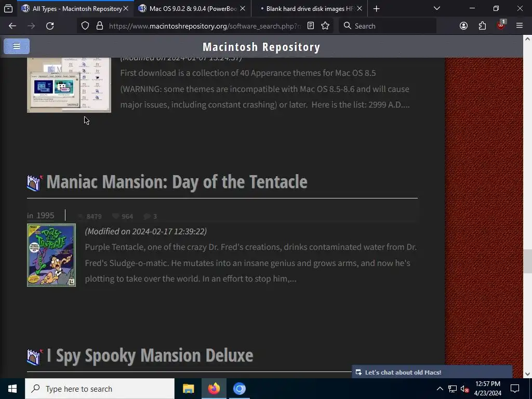532x399 pixels.
Task: Open the Windows Start menu
Action: 12,389
